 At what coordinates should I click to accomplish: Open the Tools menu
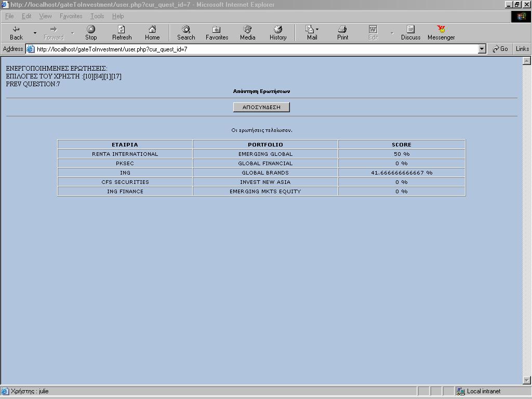tap(97, 16)
